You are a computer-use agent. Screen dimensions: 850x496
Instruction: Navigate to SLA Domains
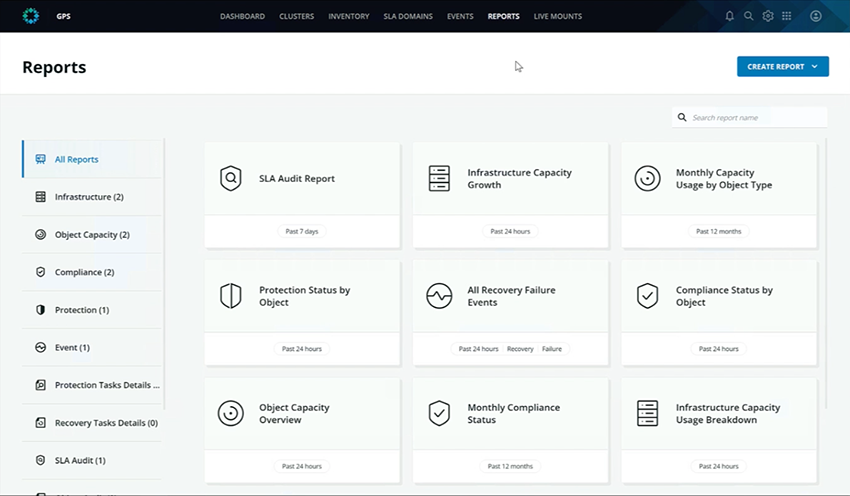click(408, 16)
